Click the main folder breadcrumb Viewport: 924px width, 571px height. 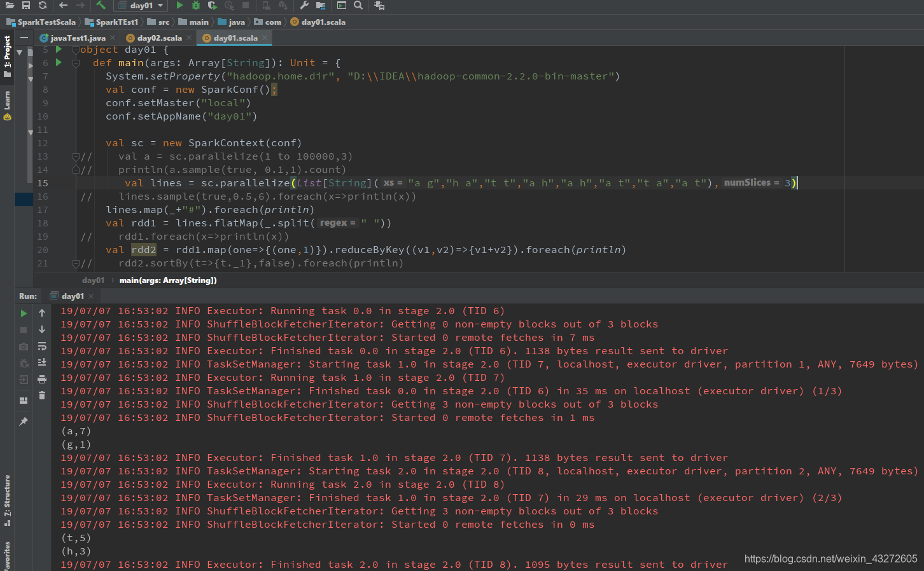[x=194, y=22]
